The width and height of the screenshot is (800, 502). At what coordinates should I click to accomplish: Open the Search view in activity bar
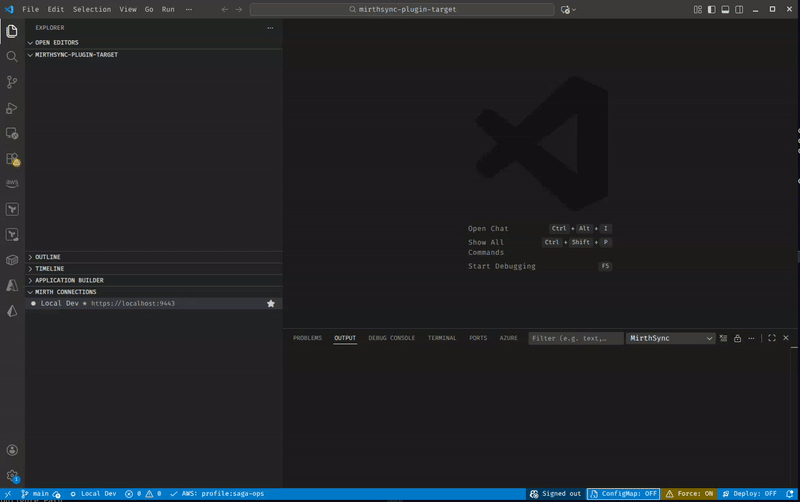tap(12, 57)
